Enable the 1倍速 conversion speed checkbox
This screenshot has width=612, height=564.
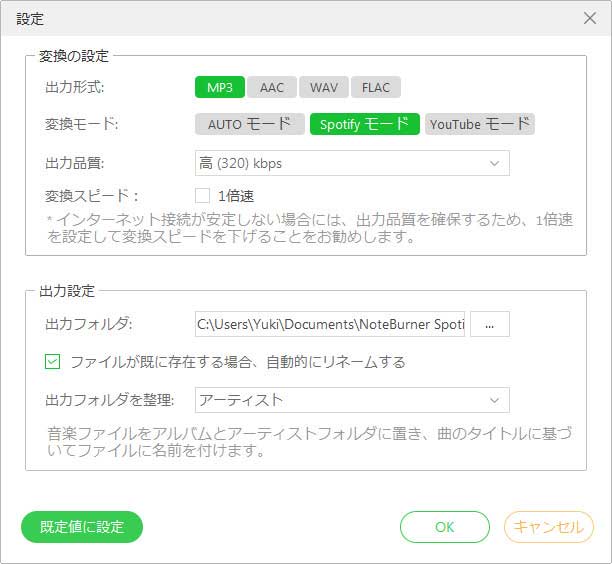202,196
